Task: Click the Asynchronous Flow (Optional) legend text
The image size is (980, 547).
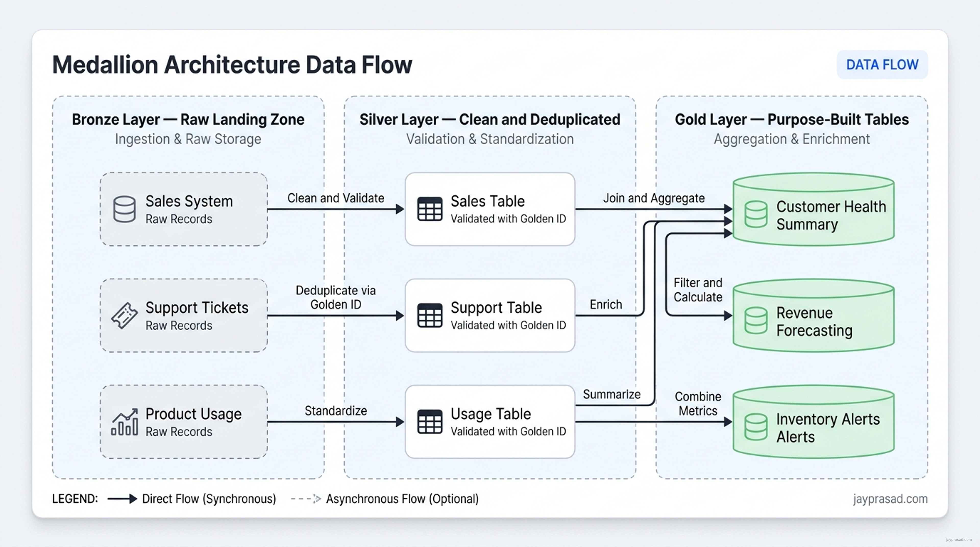Action: click(402, 499)
